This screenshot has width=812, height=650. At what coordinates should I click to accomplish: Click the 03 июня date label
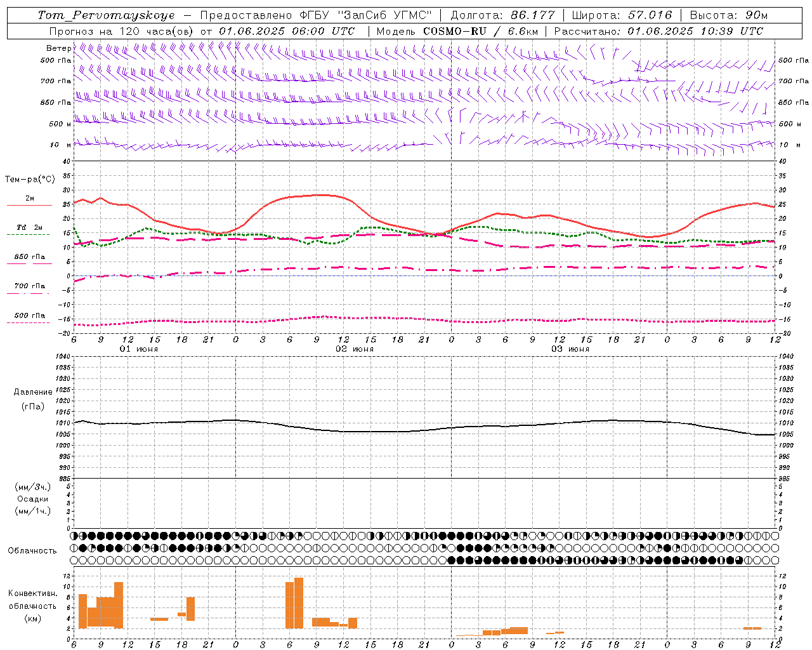click(x=570, y=349)
